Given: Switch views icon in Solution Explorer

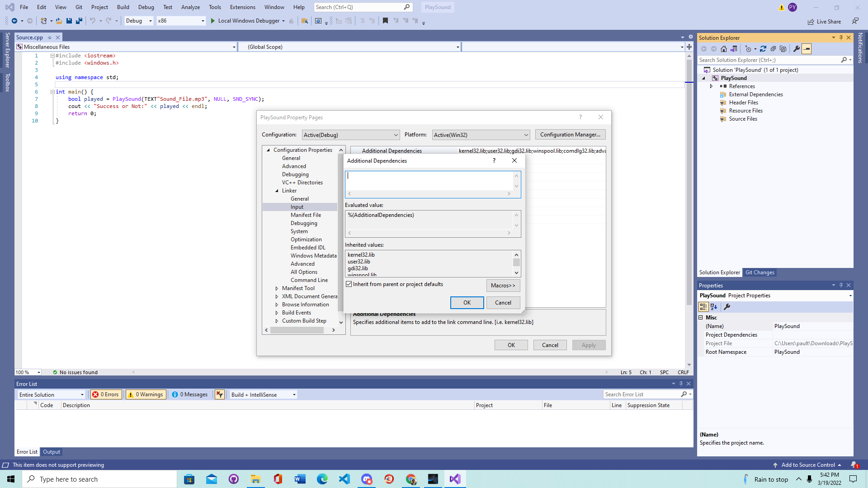Looking at the screenshot, I should click(x=734, y=49).
